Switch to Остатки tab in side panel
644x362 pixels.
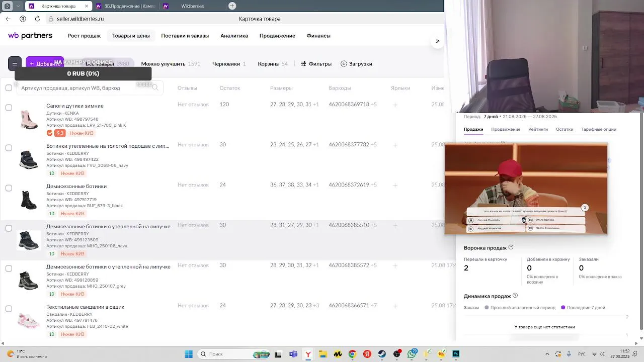[x=565, y=129]
